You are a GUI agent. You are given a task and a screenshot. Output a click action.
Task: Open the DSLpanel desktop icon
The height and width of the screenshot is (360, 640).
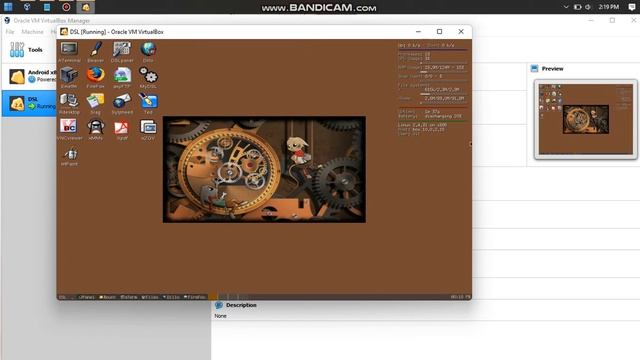tap(122, 49)
